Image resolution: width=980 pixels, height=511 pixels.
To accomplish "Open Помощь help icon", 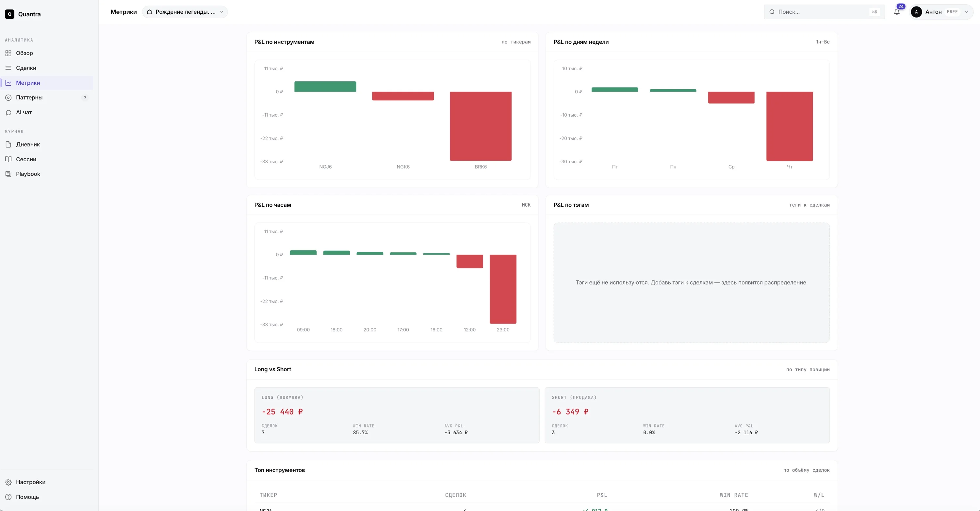I will [8, 497].
